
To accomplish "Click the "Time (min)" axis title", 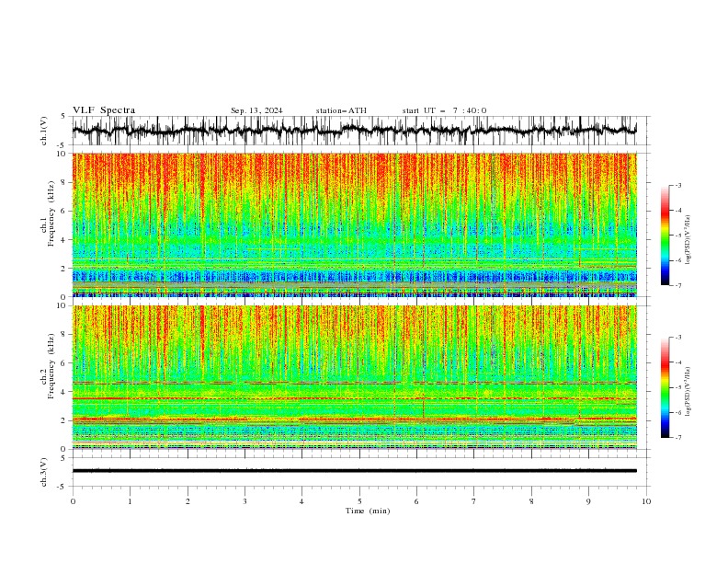I will [368, 511].
